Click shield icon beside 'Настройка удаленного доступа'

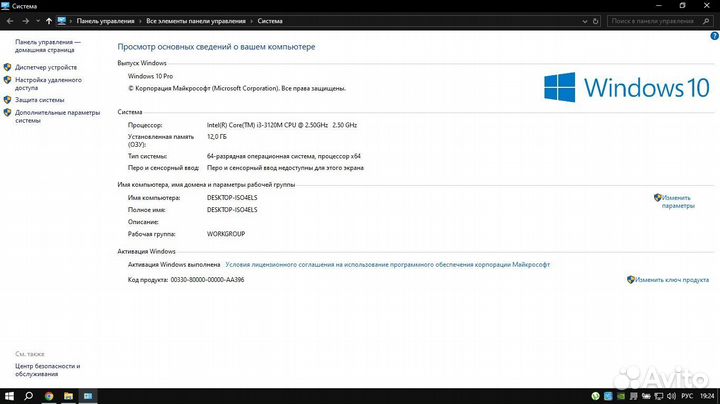(x=7, y=80)
